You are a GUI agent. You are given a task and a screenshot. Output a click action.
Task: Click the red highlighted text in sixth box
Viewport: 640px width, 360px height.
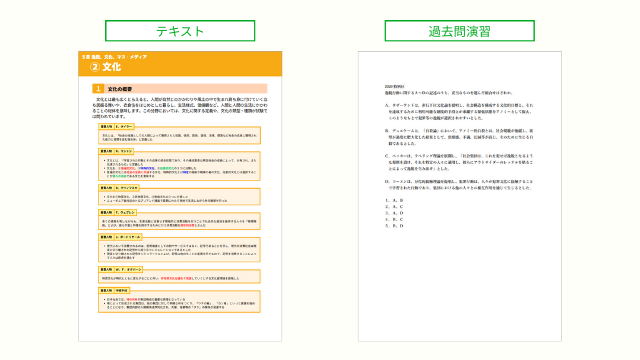176,278
